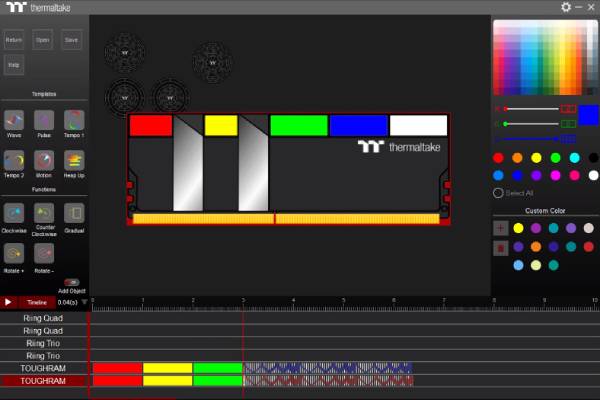600x400 pixels.
Task: Select the white LED zone on RAM
Action: (x=418, y=126)
